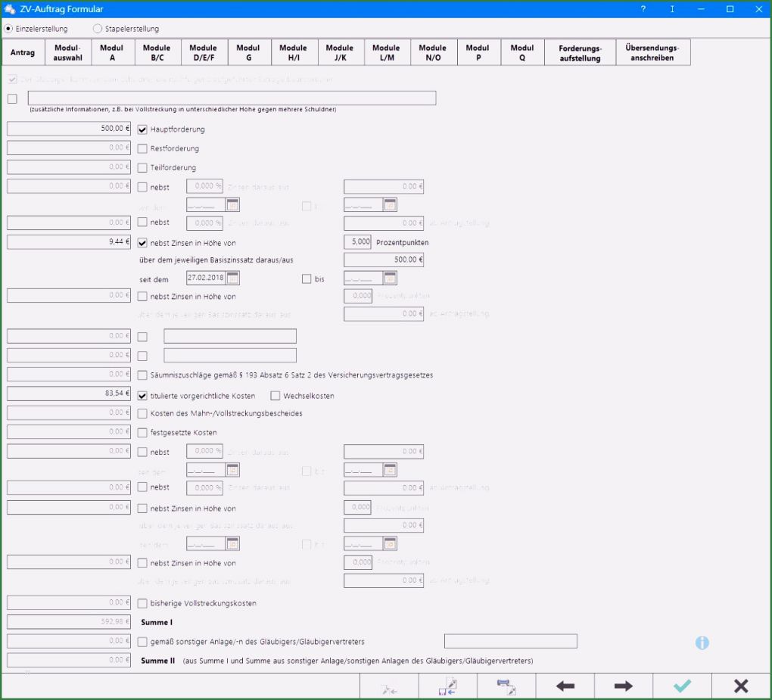Go to next page with right arrow
Screen dimensions: 772x700
tap(623, 686)
